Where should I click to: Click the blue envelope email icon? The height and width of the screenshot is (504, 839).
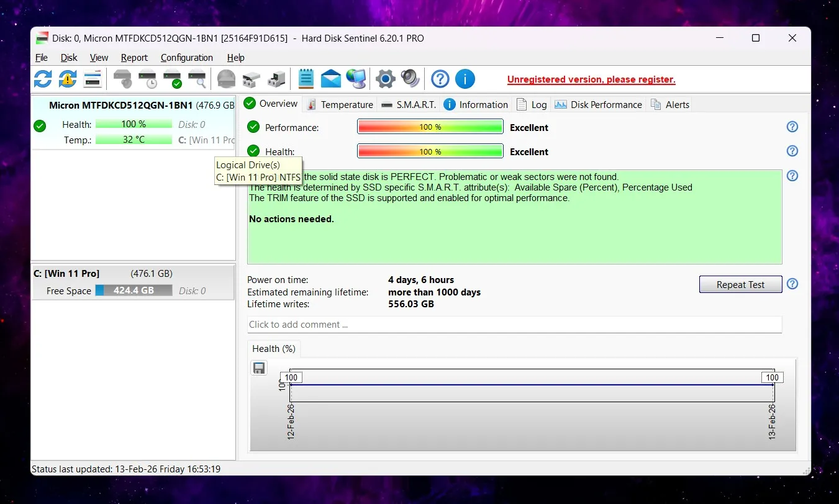click(x=331, y=79)
